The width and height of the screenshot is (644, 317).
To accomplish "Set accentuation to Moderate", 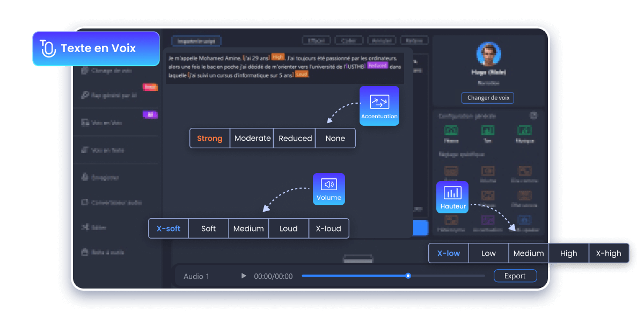I will 252,138.
